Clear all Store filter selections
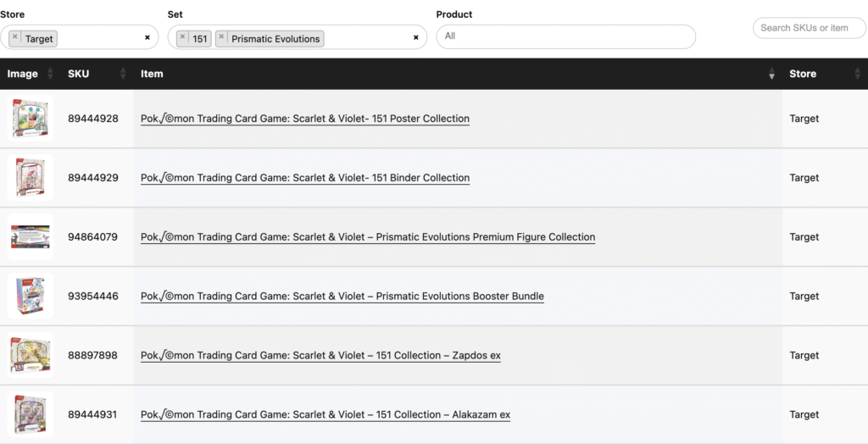This screenshot has width=868, height=444. coord(147,37)
